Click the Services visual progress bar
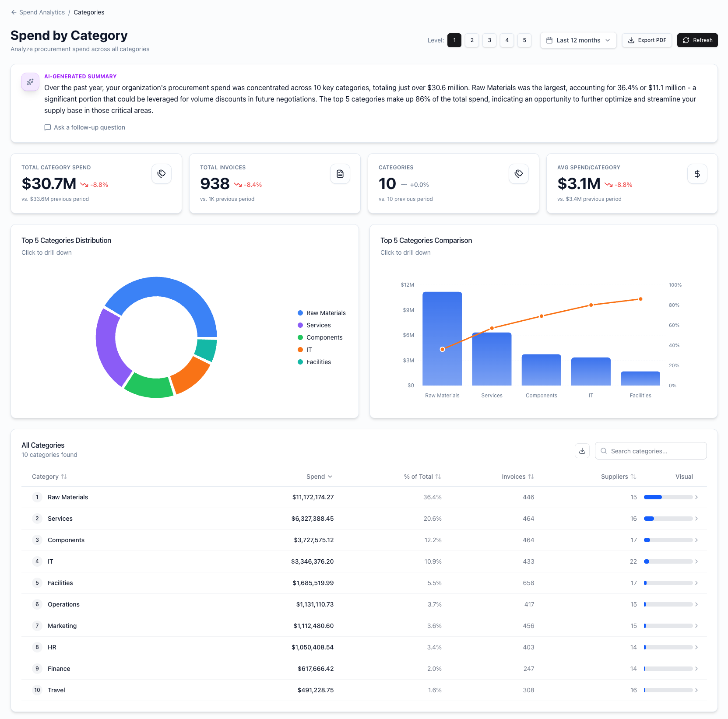This screenshot has width=728, height=719. (667, 519)
